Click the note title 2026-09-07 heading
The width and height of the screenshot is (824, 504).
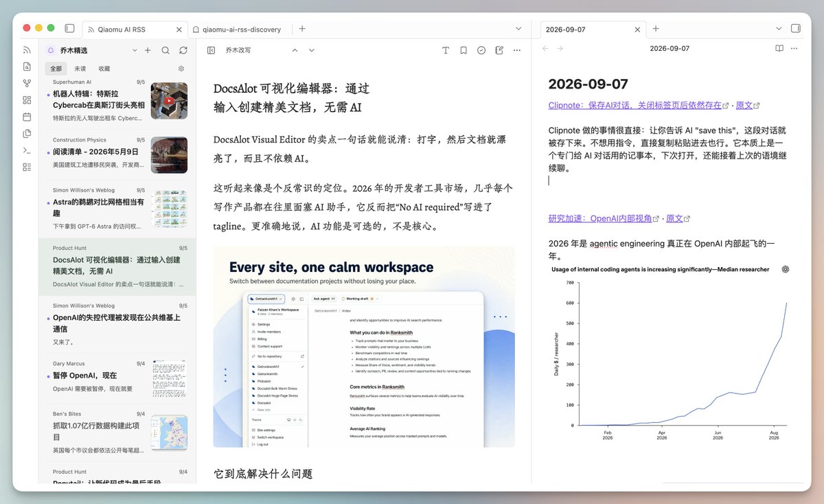(x=588, y=84)
